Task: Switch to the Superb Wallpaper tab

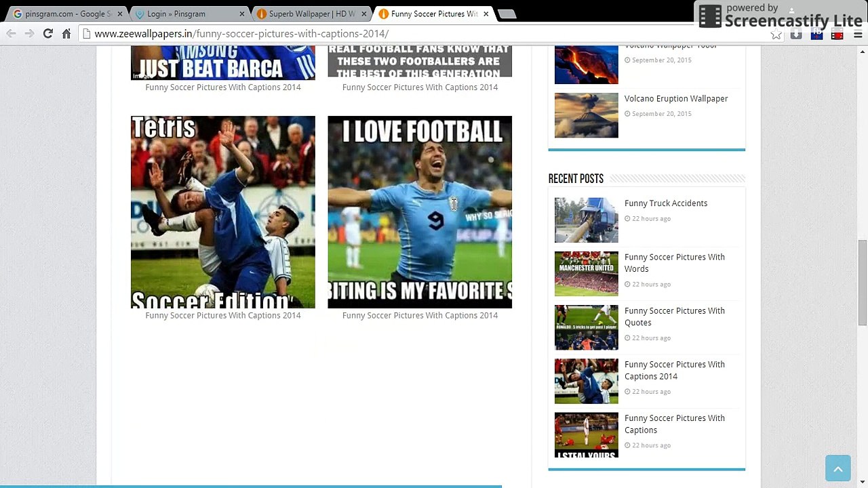Action: tap(309, 14)
